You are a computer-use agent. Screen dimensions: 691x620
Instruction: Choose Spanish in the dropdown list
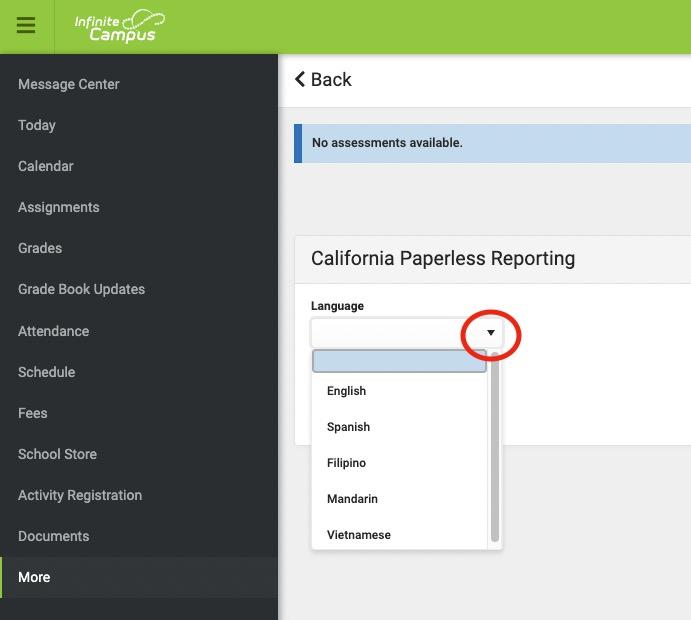(x=348, y=427)
